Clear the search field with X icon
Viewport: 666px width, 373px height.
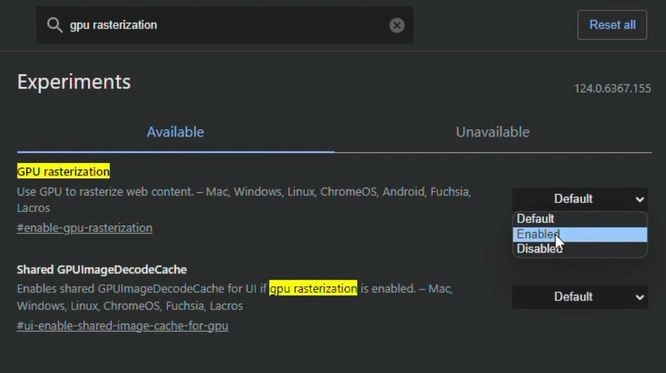[397, 25]
